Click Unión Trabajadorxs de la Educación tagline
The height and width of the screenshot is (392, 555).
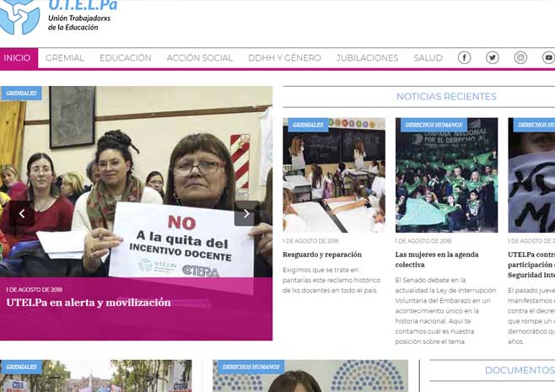tap(79, 23)
